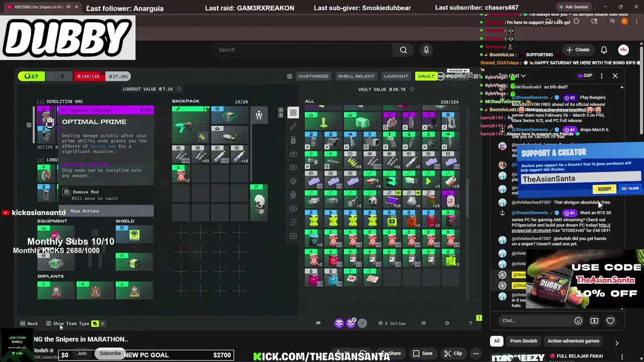Select vault filter chip mods icon
This screenshot has width=644, height=362.
click(x=293, y=181)
